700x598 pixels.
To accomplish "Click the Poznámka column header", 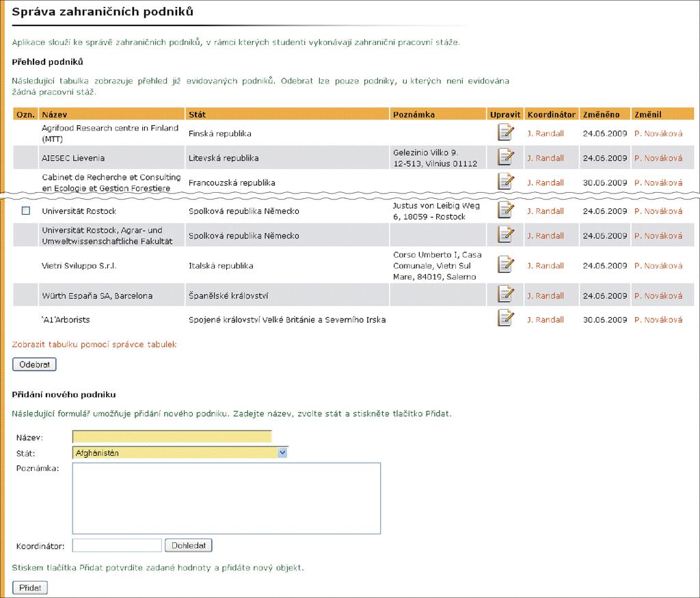I will [x=438, y=114].
